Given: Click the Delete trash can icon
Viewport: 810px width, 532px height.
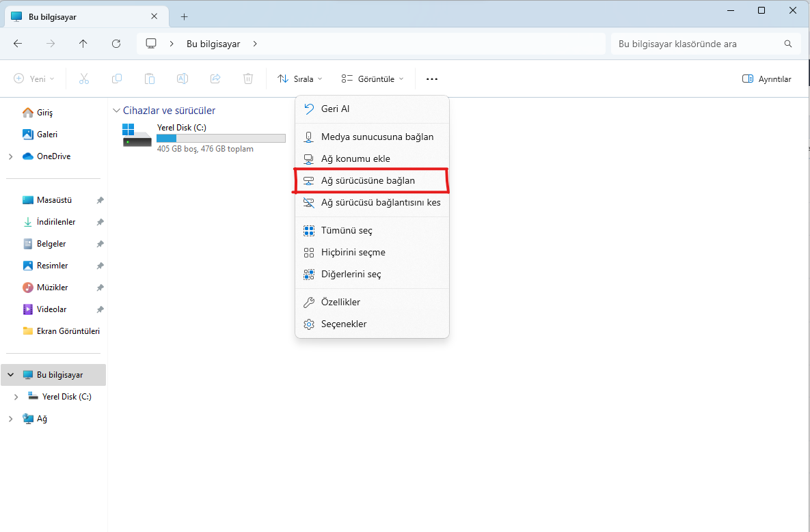Looking at the screenshot, I should click(248, 79).
